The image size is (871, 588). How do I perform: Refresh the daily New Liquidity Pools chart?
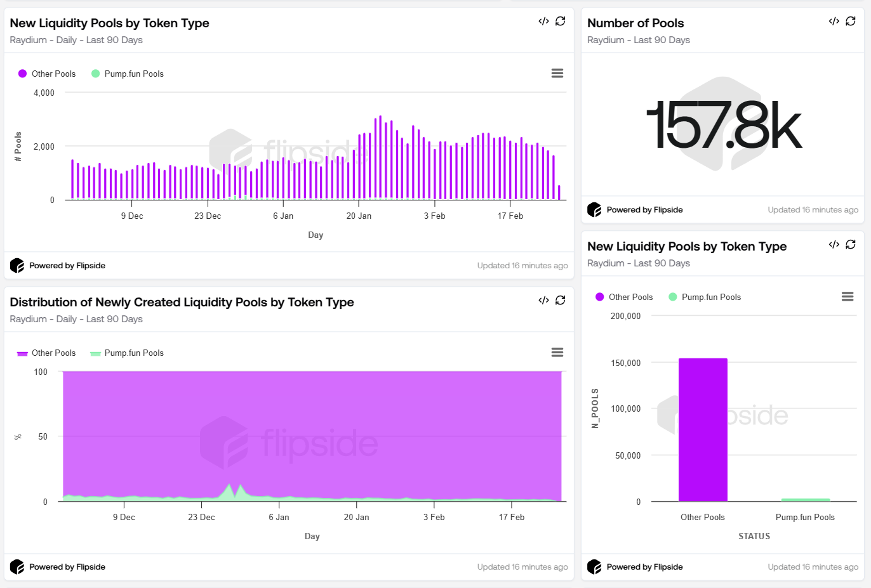coord(561,21)
